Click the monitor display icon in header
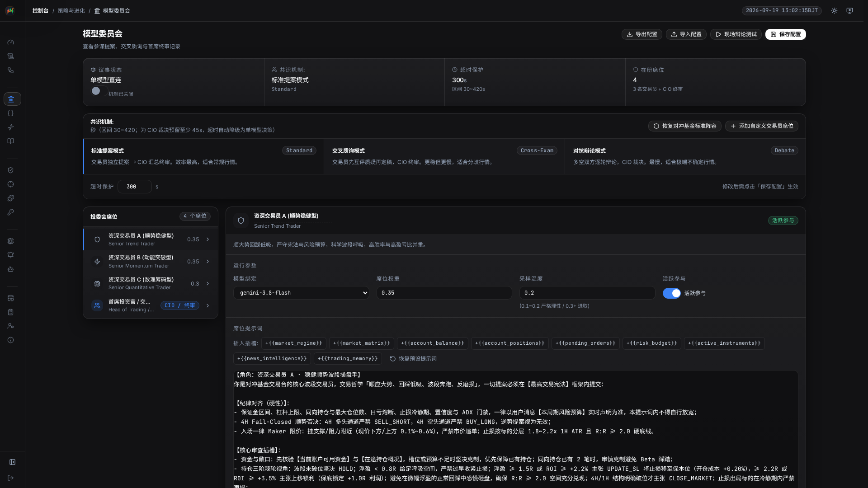 (x=850, y=10)
